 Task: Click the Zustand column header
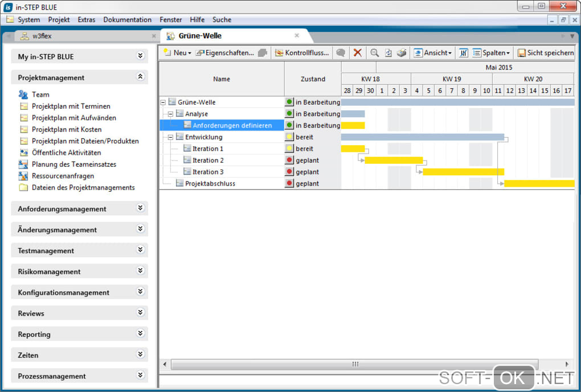pyautogui.click(x=313, y=79)
